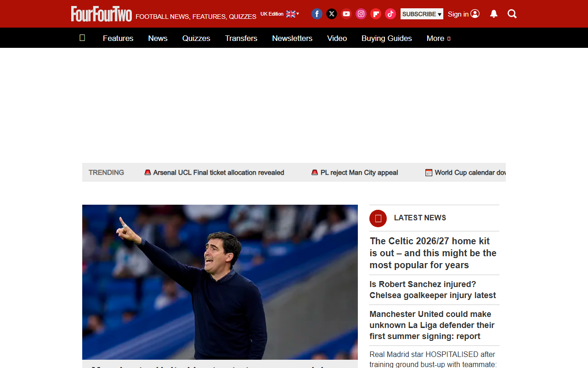Viewport: 588px width, 368px height.
Task: Navigate to Quizzes
Action: [196, 38]
